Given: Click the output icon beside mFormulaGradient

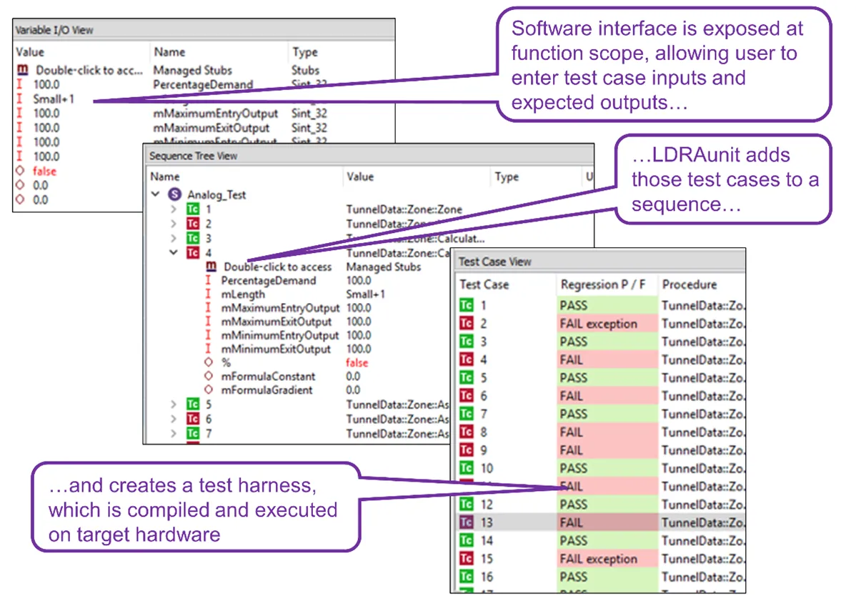Looking at the screenshot, I should tap(208, 389).
